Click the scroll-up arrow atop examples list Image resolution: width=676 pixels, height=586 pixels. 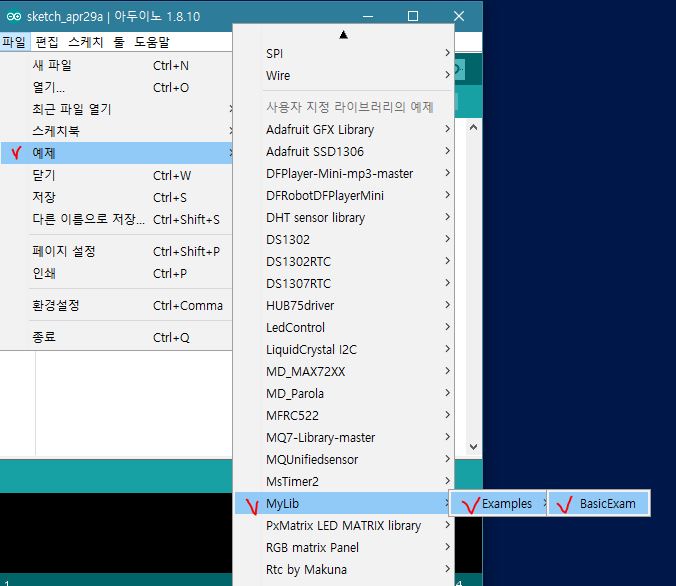344,34
